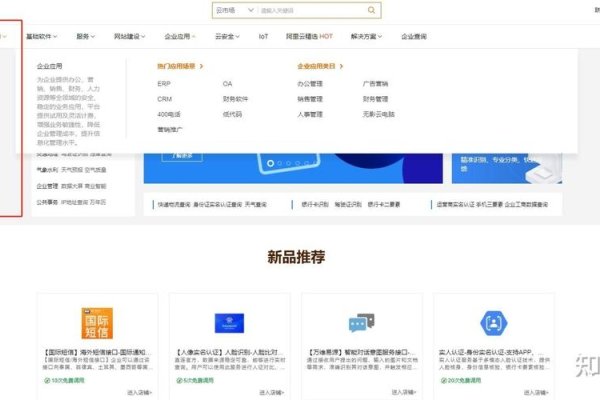This screenshot has width=600, height=400.
Task: Click the 万维易源 chat bubbles icon
Action: [x=362, y=323]
